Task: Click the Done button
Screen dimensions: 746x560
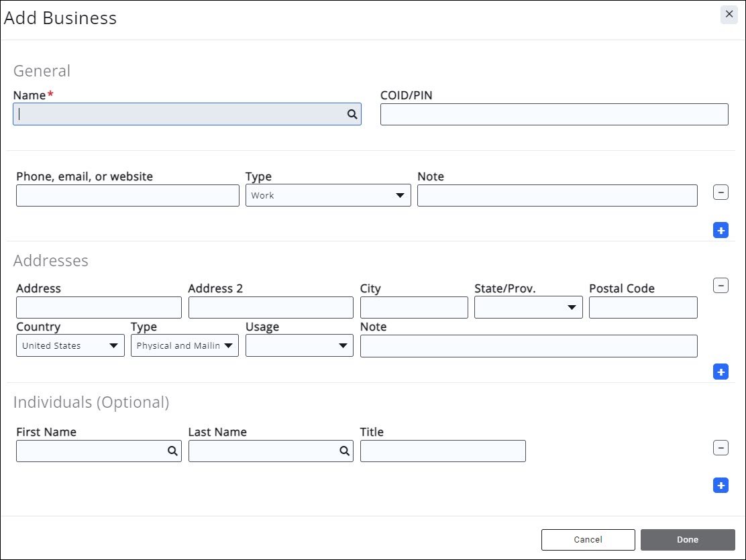Action: pos(688,540)
